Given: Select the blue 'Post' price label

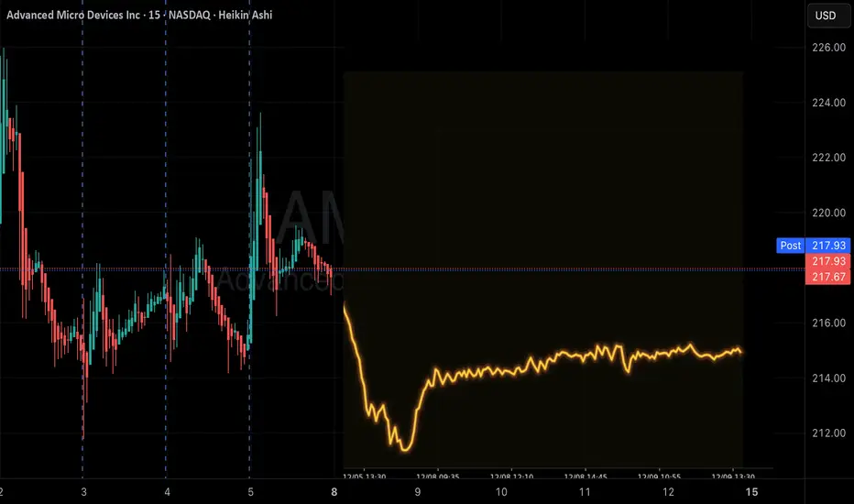Looking at the screenshot, I should click(x=790, y=246).
